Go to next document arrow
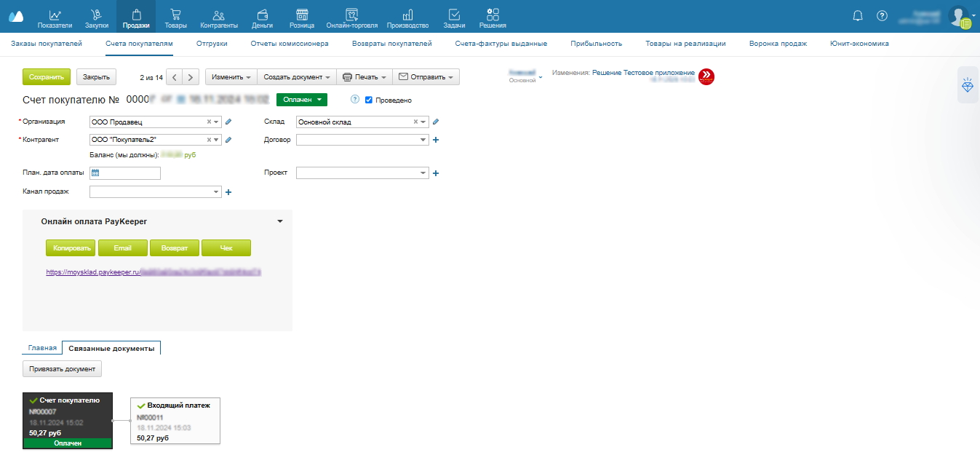 pos(191,77)
